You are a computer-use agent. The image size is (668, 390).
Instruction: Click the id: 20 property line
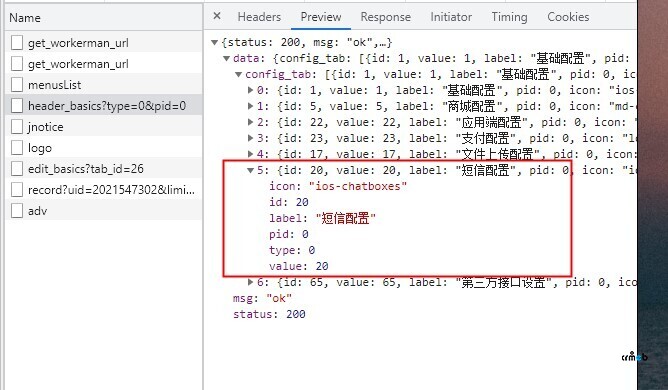[289, 202]
